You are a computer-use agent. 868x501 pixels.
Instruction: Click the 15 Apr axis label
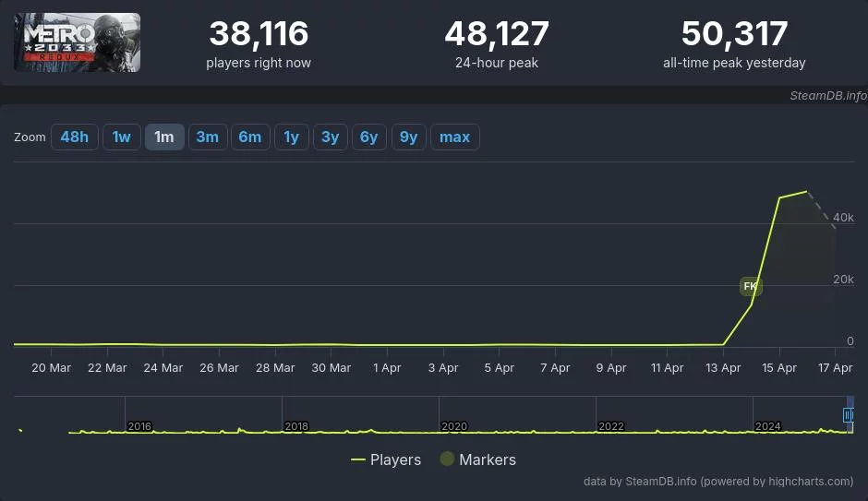point(778,368)
